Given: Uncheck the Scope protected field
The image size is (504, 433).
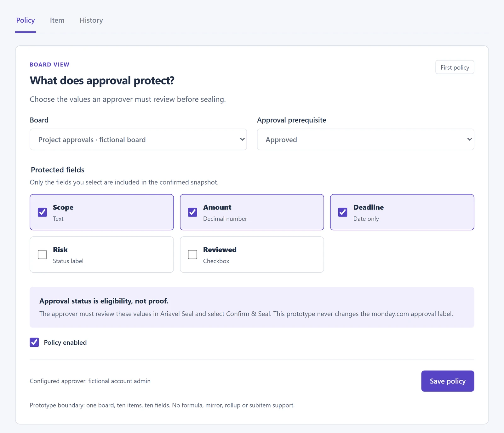Looking at the screenshot, I should (43, 212).
